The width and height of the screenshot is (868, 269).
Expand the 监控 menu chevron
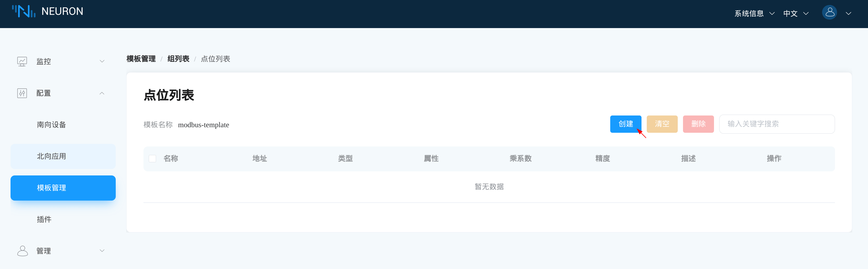[x=102, y=61]
